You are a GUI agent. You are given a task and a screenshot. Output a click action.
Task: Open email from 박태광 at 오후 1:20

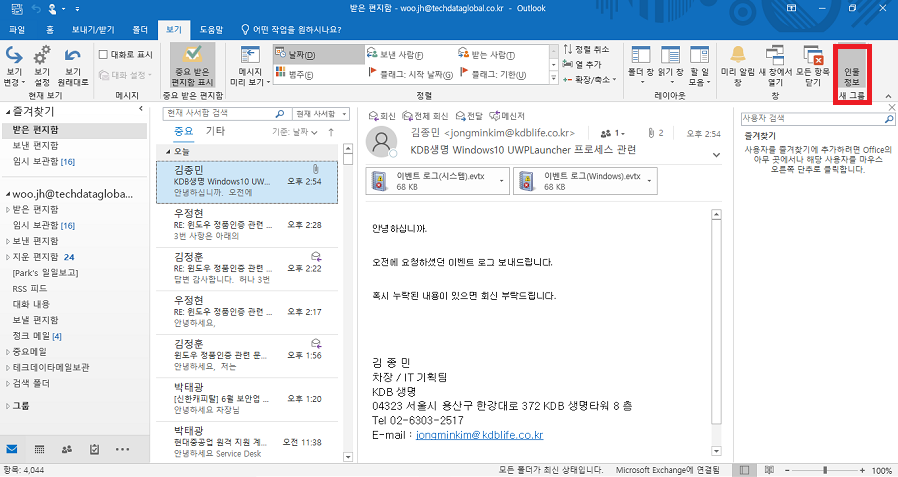(247, 399)
